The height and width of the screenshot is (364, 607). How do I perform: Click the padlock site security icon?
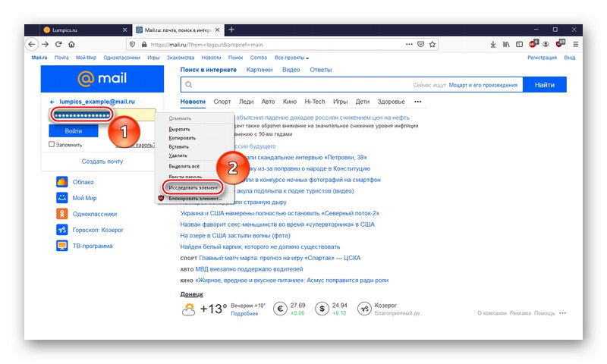(x=144, y=45)
